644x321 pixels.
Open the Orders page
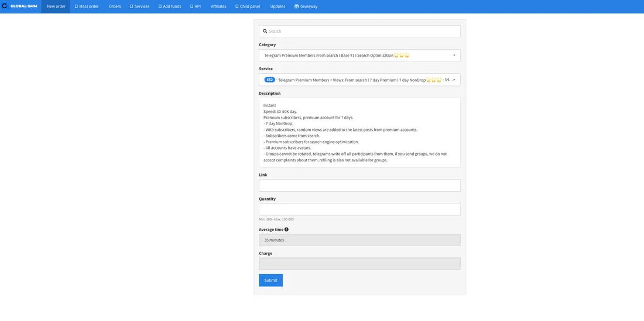[x=115, y=6]
